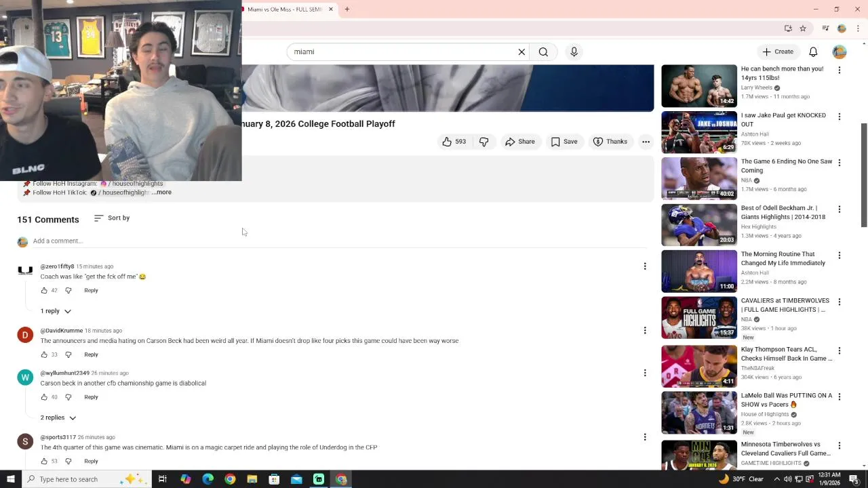Reply to @wyllumhunt2349's comment
This screenshot has width=868, height=488.
click(91, 397)
